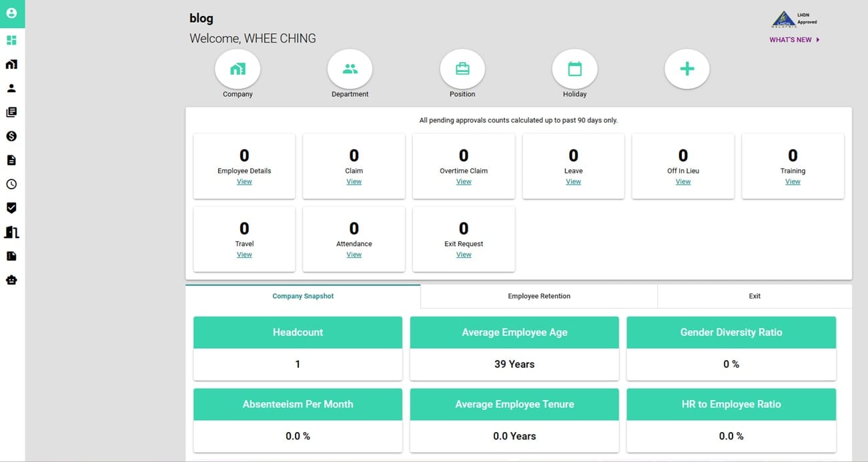This screenshot has height=462, width=868.
Task: Click the Headcount card
Action: click(298, 348)
